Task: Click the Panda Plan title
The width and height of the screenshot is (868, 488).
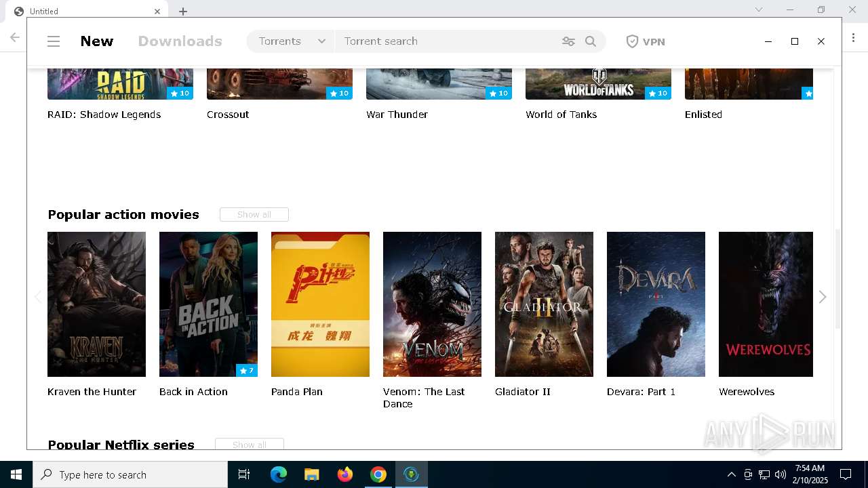Action: [296, 392]
